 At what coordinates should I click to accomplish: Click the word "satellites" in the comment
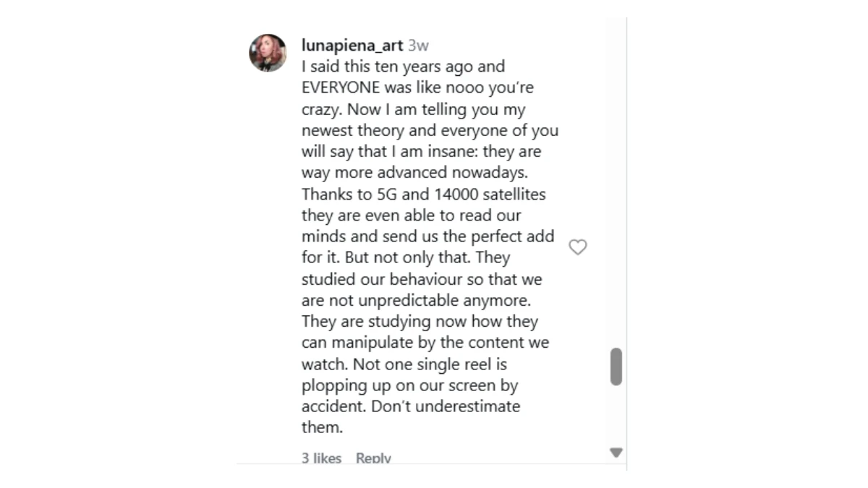pyautogui.click(x=511, y=194)
